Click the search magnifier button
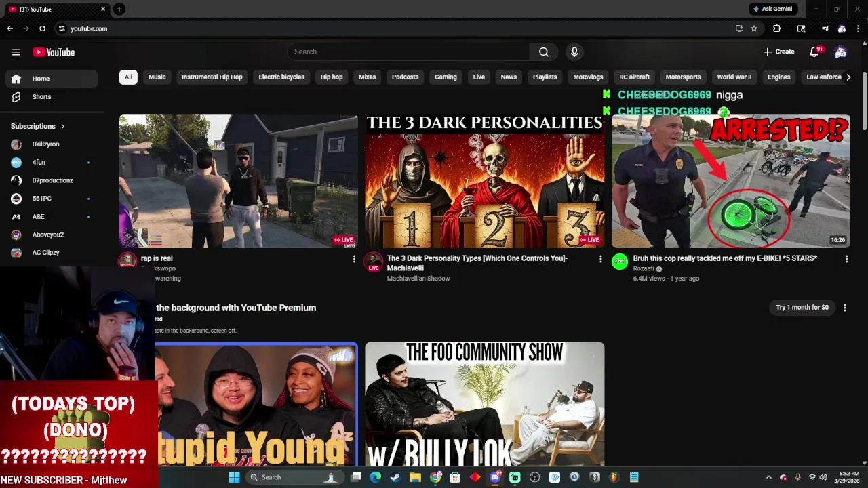 point(544,52)
